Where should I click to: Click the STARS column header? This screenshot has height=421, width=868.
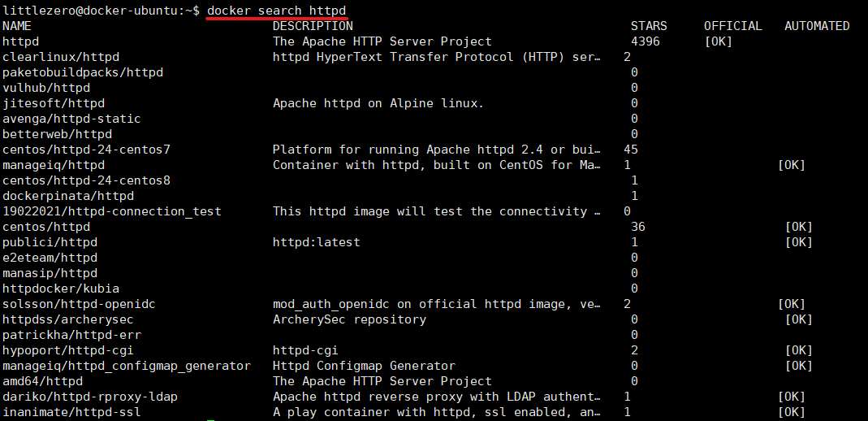(x=649, y=26)
